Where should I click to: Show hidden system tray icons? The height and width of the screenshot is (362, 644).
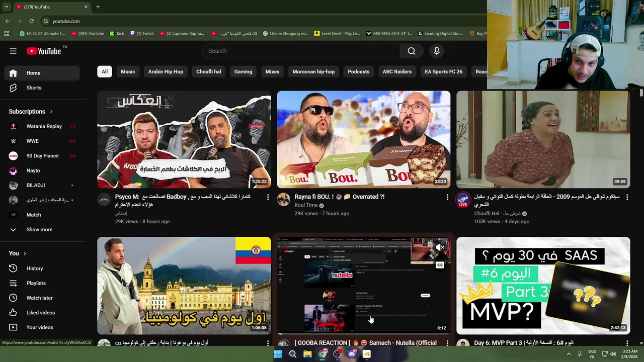click(x=569, y=354)
